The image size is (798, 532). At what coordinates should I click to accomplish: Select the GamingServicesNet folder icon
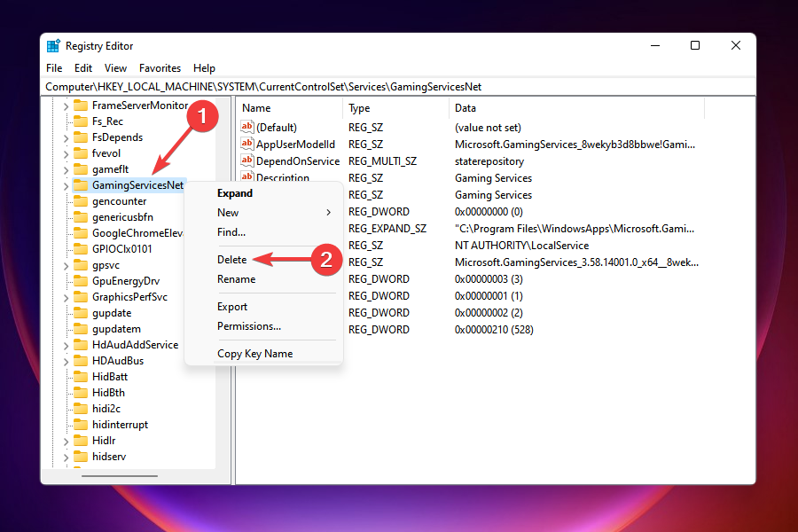pyautogui.click(x=81, y=185)
